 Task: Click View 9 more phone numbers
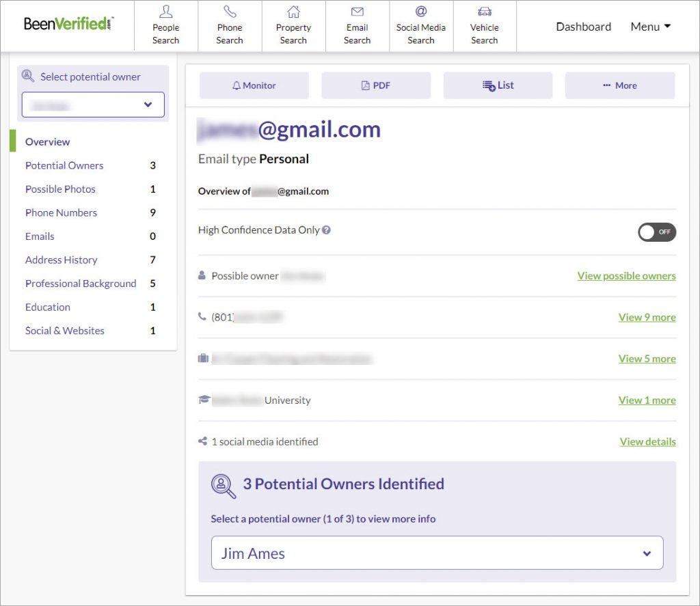tap(647, 317)
